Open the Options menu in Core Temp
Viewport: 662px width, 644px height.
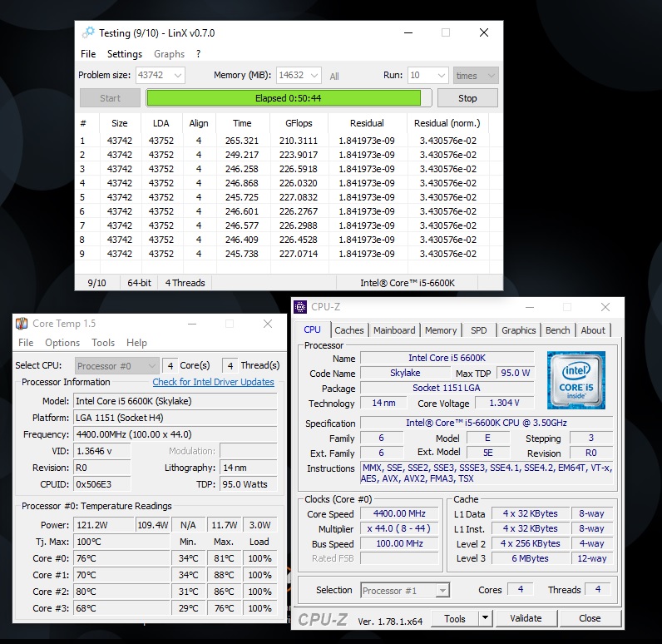click(x=62, y=343)
